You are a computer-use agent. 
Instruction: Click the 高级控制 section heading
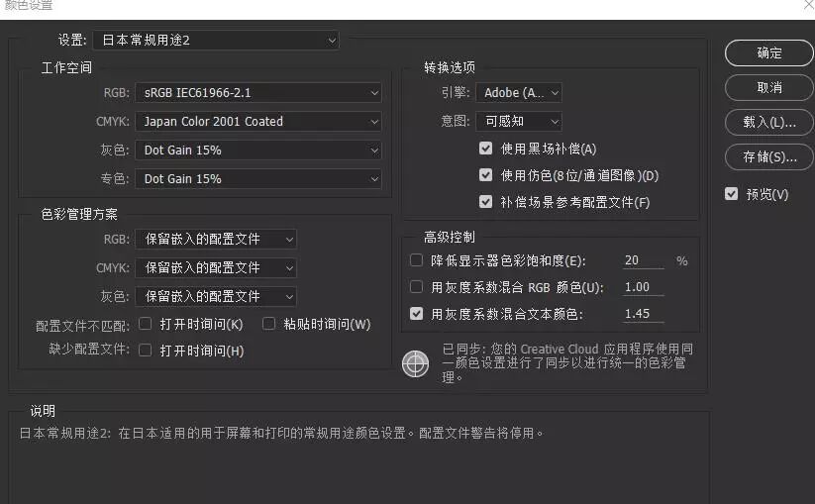450,237
